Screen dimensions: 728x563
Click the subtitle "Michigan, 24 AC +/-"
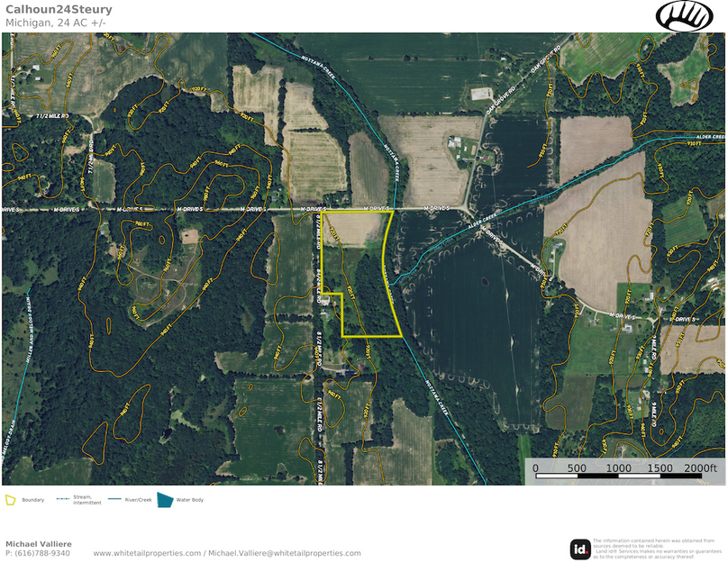pyautogui.click(x=56, y=23)
